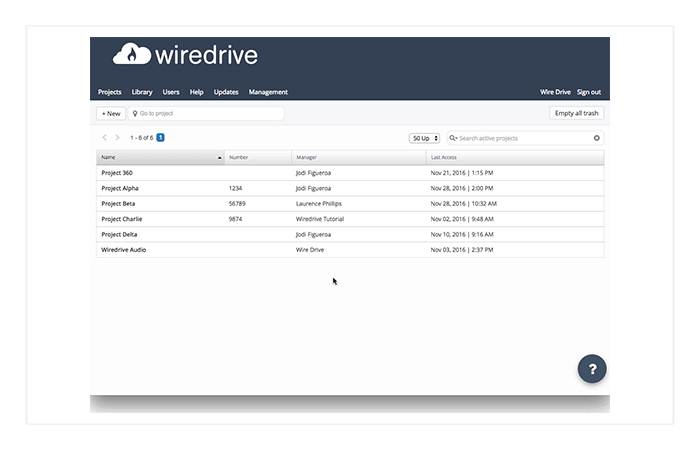Open the round help question mark button

coord(592,369)
